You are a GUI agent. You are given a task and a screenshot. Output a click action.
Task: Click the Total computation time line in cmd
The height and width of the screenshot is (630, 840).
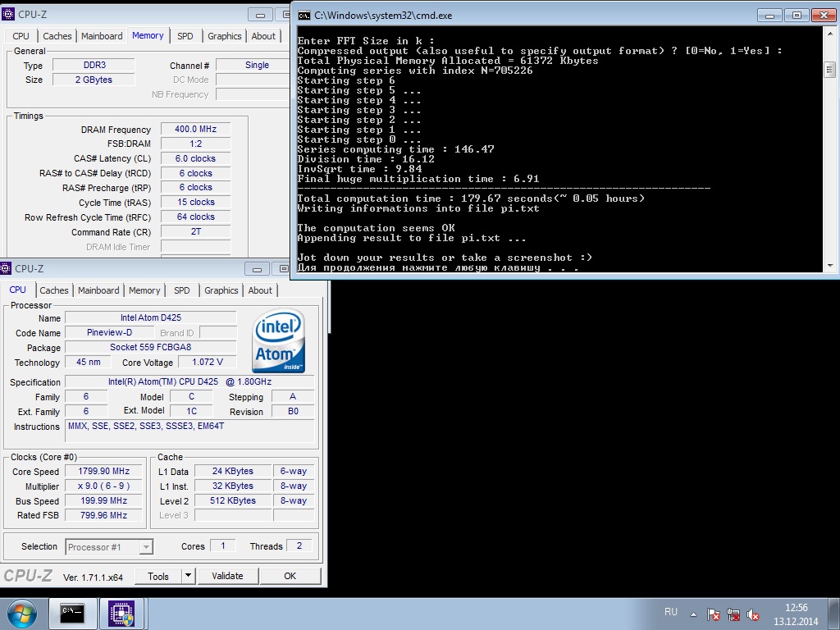pos(471,199)
